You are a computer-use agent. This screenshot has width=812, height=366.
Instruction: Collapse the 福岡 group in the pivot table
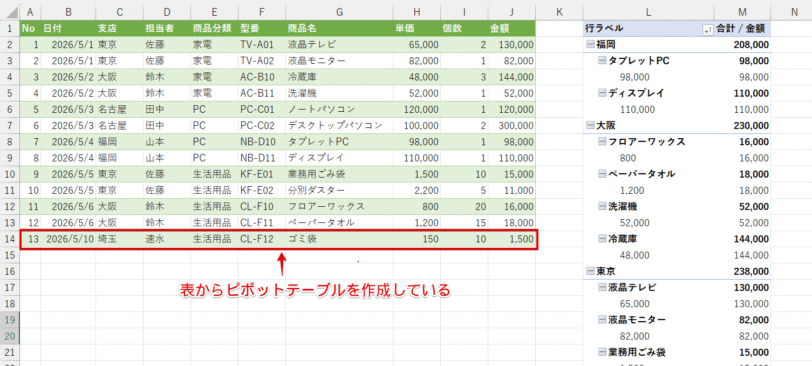[x=589, y=45]
